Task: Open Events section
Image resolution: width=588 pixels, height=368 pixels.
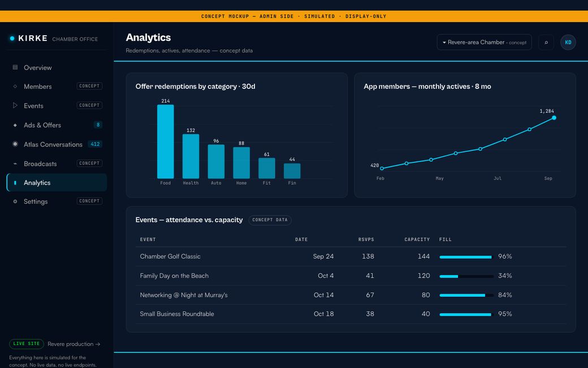Action: (56, 105)
